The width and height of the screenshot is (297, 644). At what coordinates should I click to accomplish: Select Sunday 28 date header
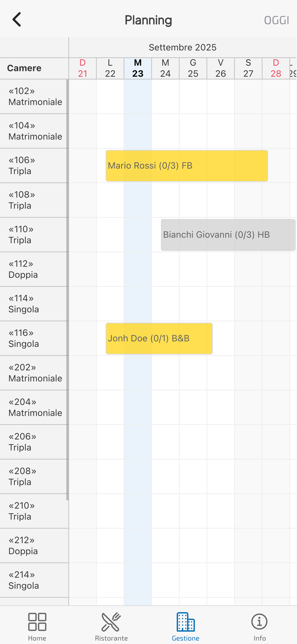(x=276, y=68)
